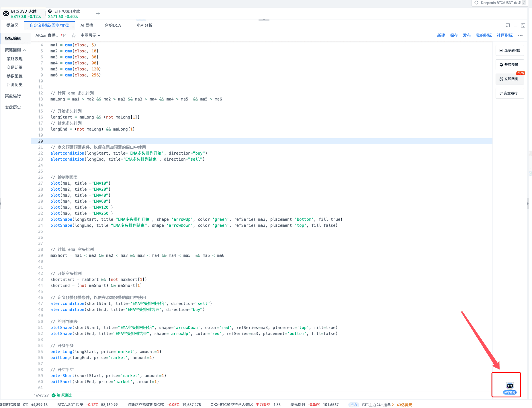Open 社区指标 list
Image resolution: width=532 pixels, height=408 pixels.
point(504,36)
